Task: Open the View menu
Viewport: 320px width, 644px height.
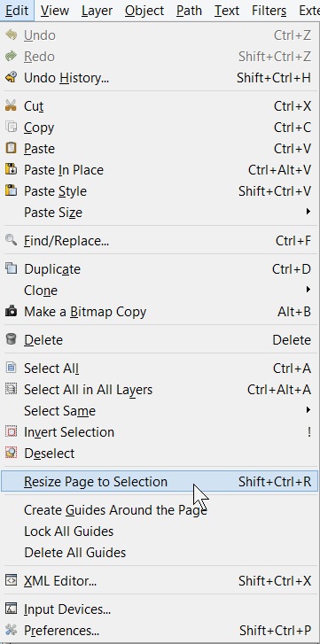Action: [55, 11]
